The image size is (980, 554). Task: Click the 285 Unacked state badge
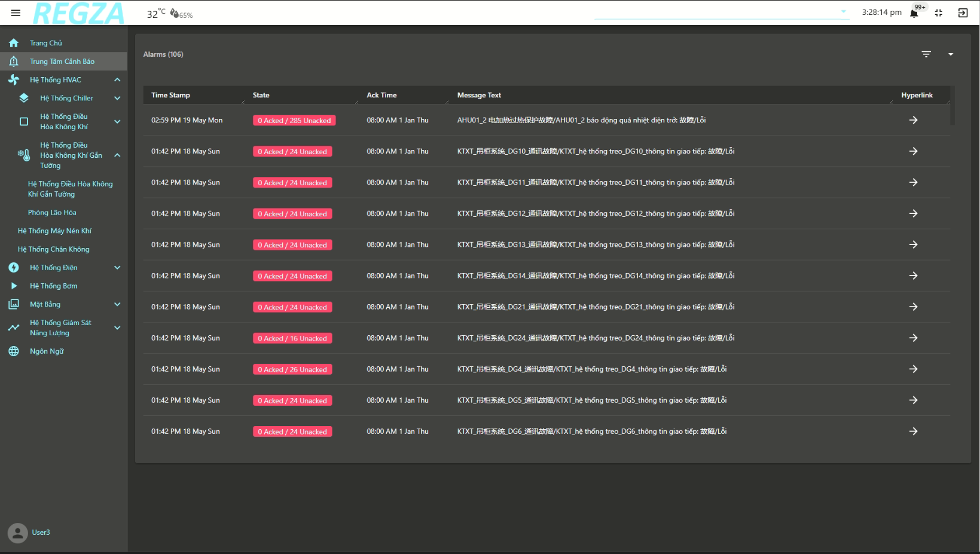pos(294,121)
